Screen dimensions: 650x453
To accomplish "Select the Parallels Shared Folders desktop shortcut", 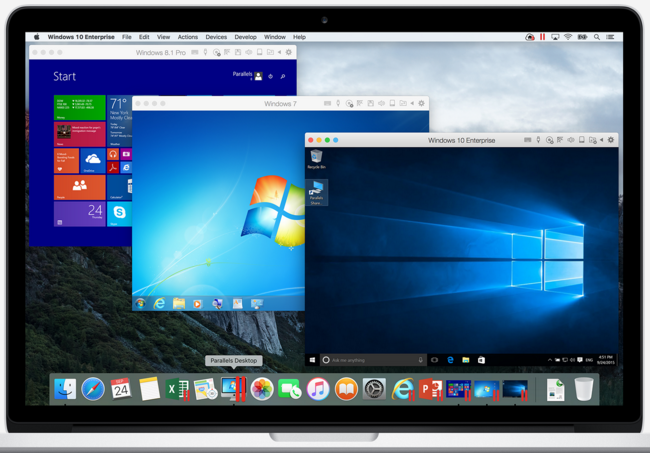I will [316, 193].
